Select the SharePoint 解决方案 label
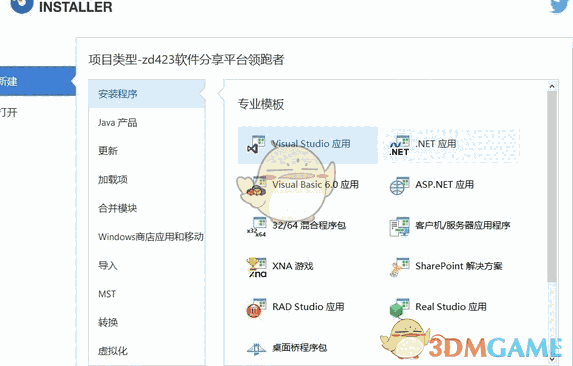 click(459, 266)
